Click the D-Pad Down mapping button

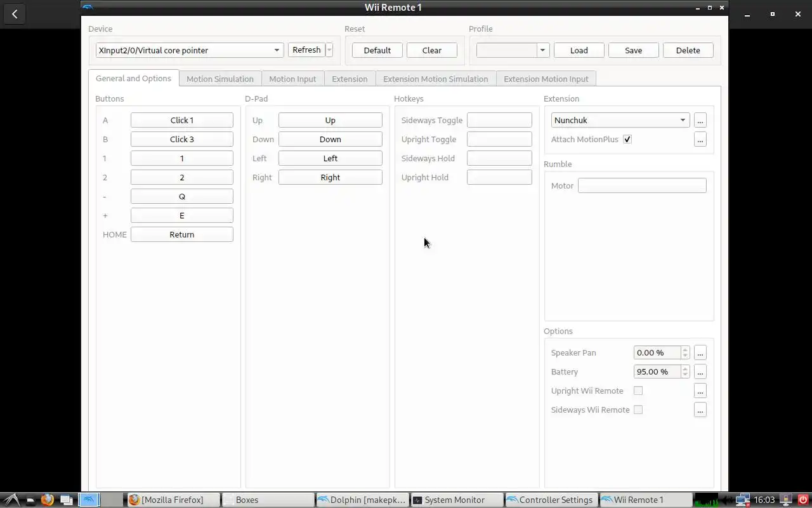click(x=331, y=139)
